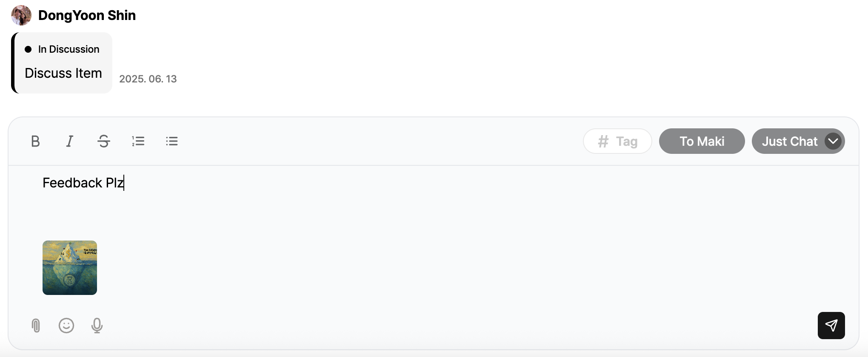Start voice recording with microphone icon

point(97,326)
